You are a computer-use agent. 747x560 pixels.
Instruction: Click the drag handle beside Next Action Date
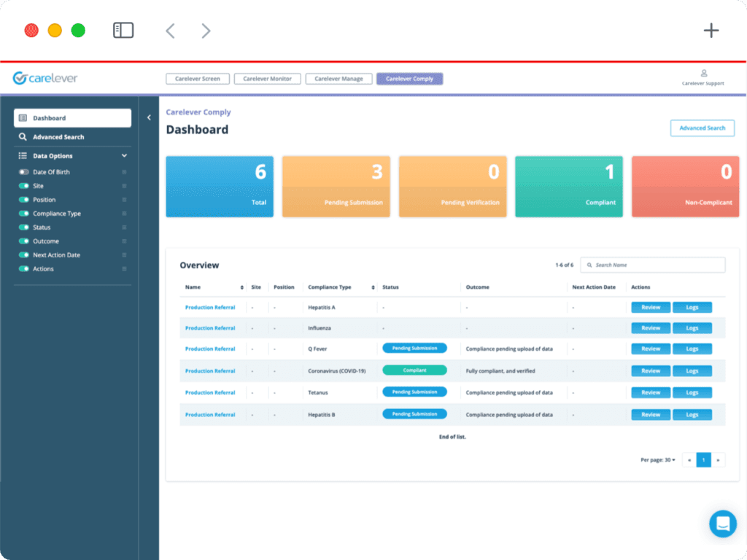pos(124,254)
